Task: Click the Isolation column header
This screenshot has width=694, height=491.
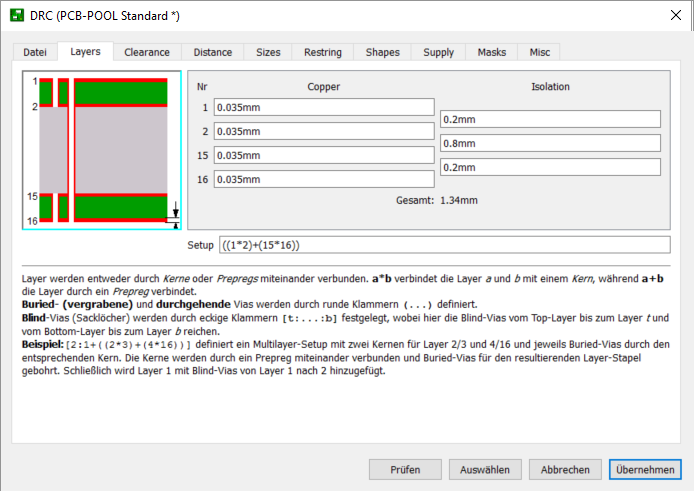Action: pyautogui.click(x=550, y=86)
